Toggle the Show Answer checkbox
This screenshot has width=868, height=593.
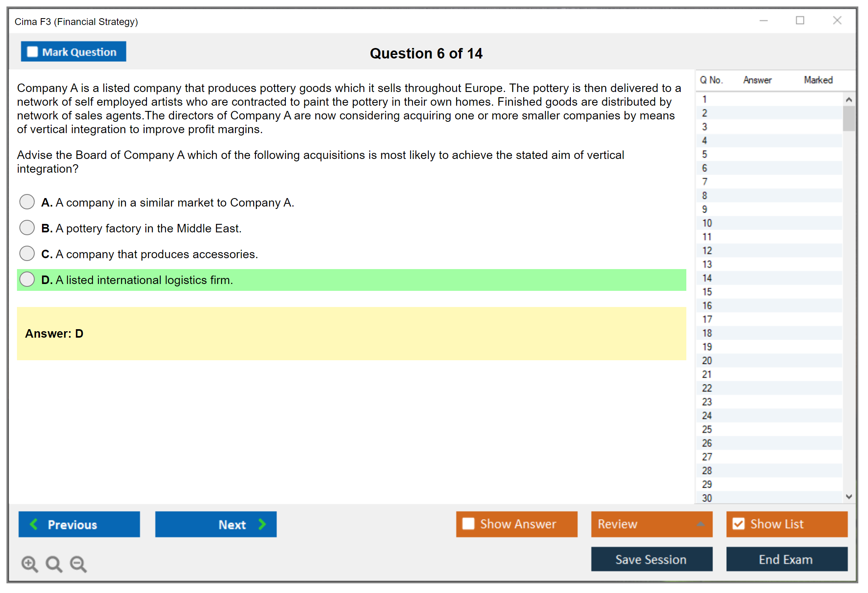(468, 524)
